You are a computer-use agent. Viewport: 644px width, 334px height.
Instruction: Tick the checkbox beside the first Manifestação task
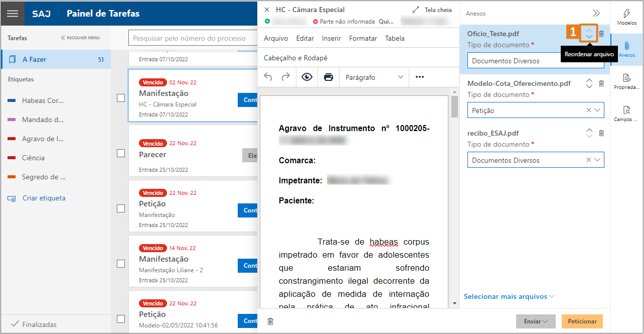(121, 98)
